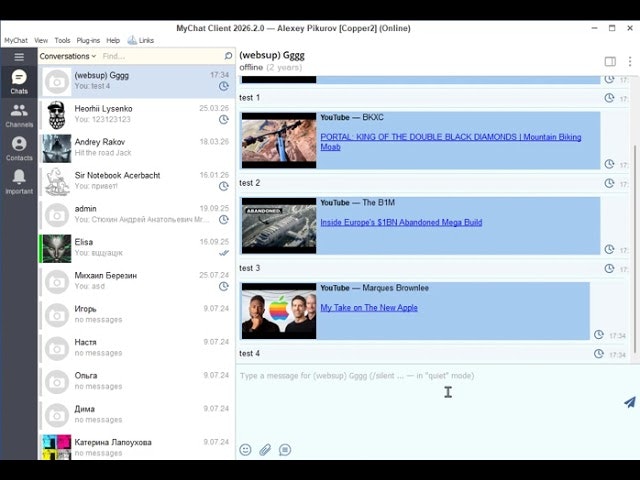Screen dimensions: 640x480
Task: Click the Find search field
Action: pos(161,56)
